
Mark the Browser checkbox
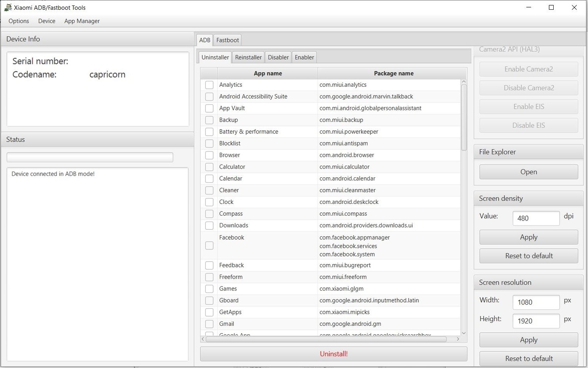click(x=209, y=155)
